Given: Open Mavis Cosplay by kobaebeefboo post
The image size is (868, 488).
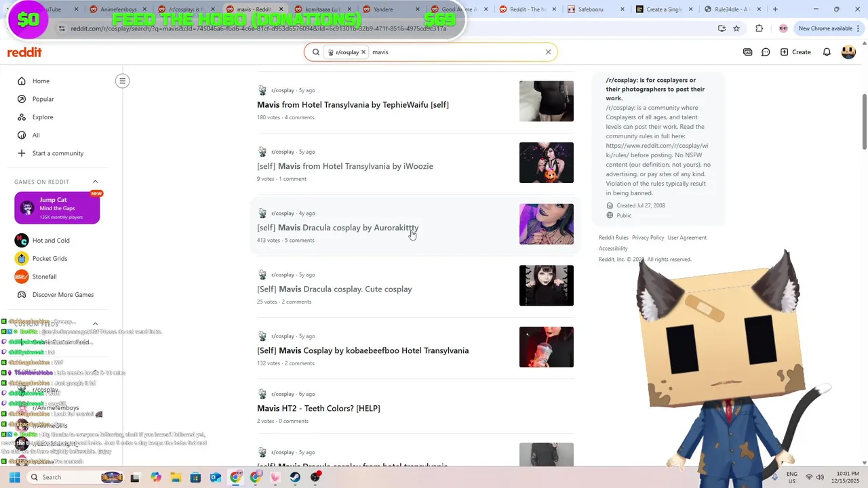Looking at the screenshot, I should pos(363,350).
